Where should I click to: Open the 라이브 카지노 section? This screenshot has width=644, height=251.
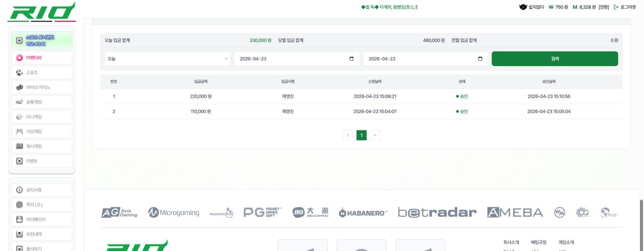pos(42,87)
